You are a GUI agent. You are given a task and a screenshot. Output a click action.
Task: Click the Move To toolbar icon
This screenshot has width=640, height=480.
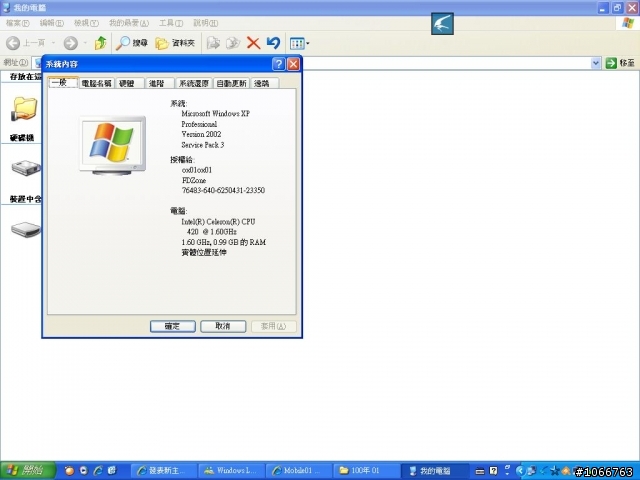click(x=213, y=43)
